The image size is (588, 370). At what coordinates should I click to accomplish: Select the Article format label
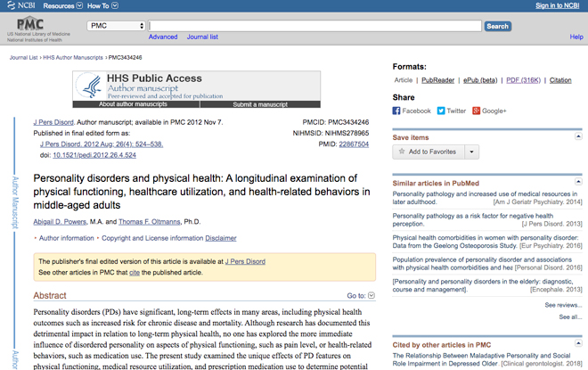click(403, 80)
